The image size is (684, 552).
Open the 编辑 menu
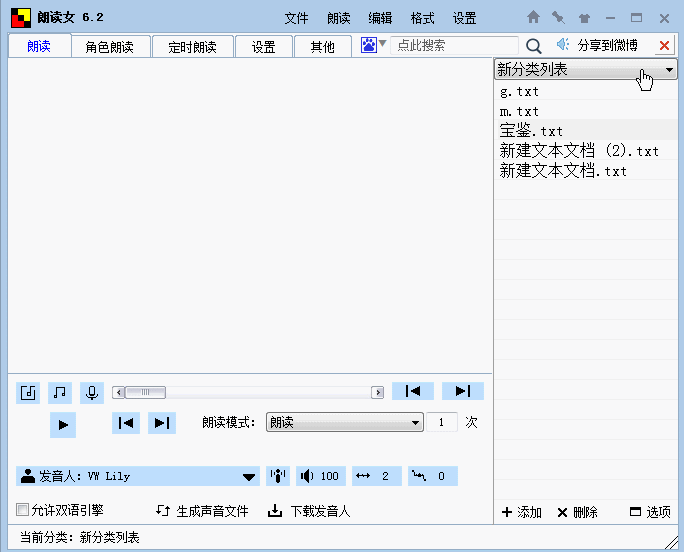[380, 18]
